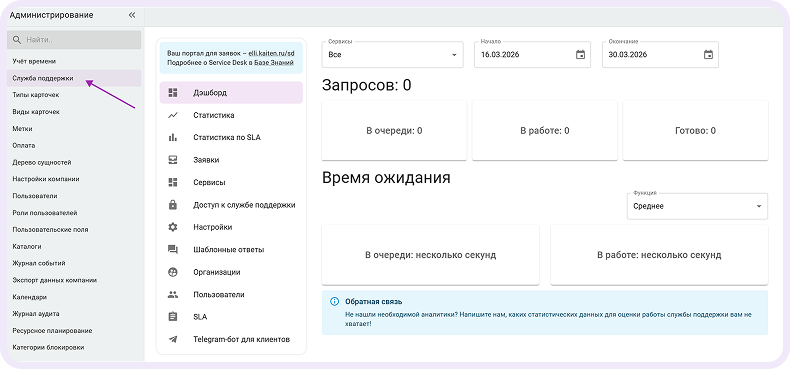Click В работе: несколько секунд card

tap(659, 255)
